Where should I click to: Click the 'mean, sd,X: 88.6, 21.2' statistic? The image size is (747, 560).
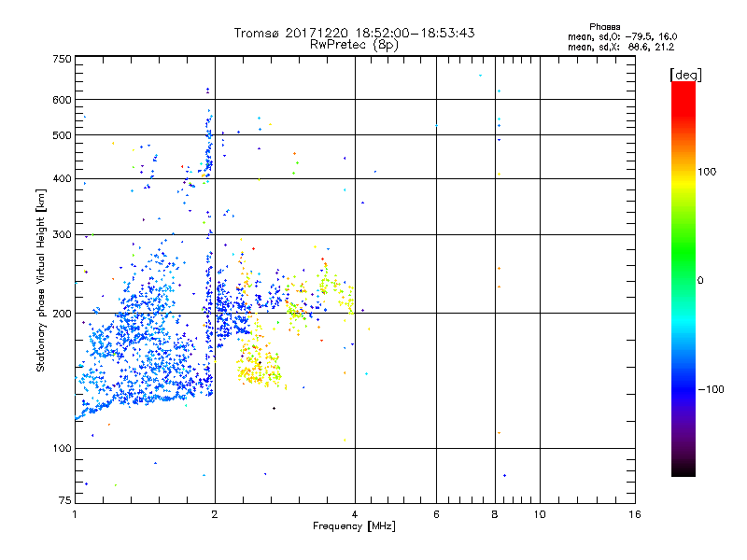point(621,48)
